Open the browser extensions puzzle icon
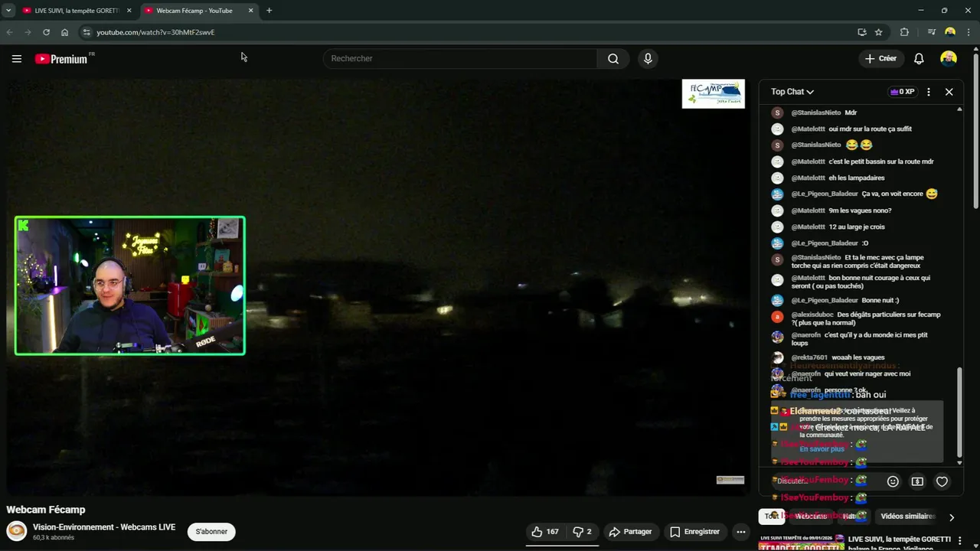The height and width of the screenshot is (551, 980). pos(904,32)
